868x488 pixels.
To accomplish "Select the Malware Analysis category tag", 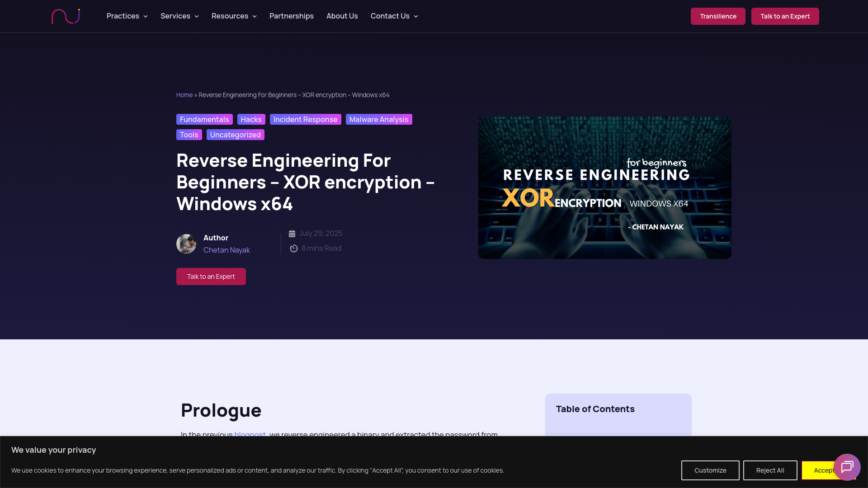I will coord(379,119).
